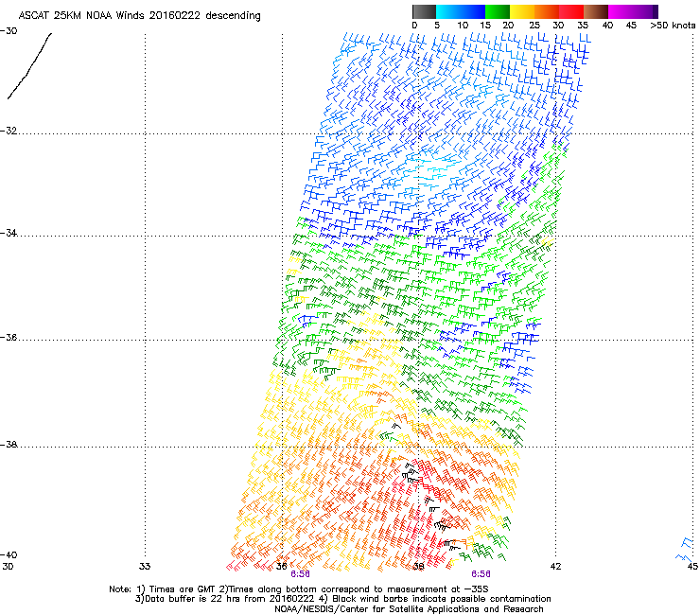
Task: Click the '35' knots label on color scale
Action: [x=583, y=26]
